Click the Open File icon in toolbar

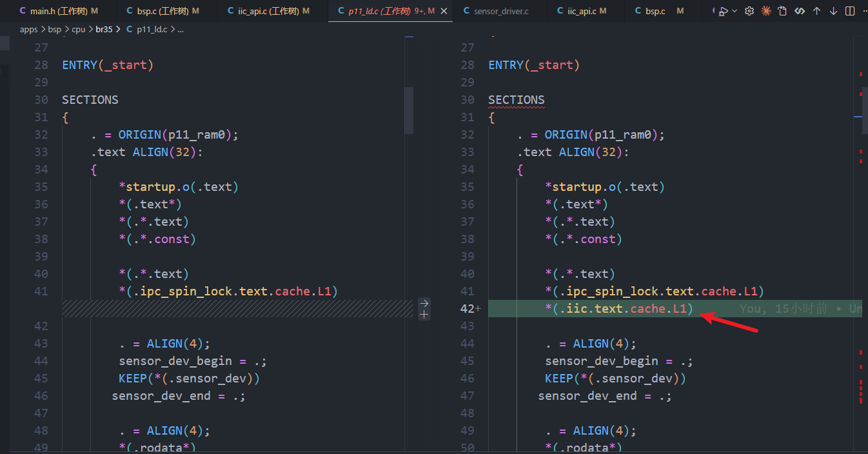[783, 11]
